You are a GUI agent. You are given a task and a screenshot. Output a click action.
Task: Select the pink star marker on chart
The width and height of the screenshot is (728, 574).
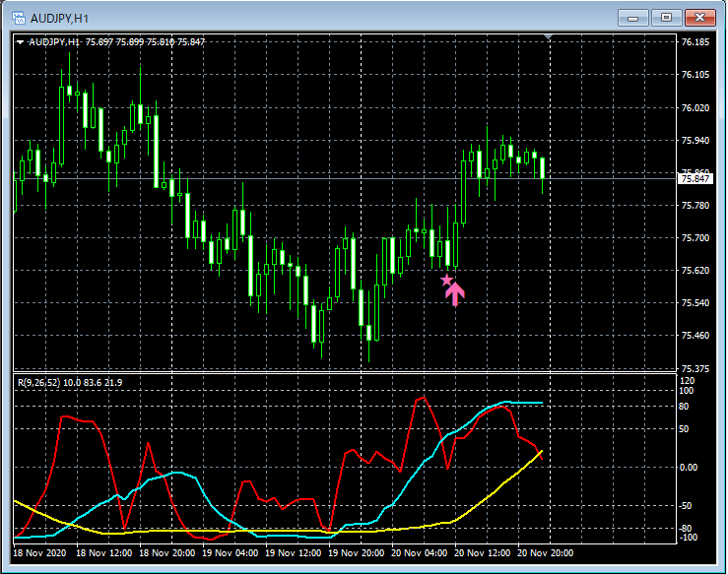[446, 281]
